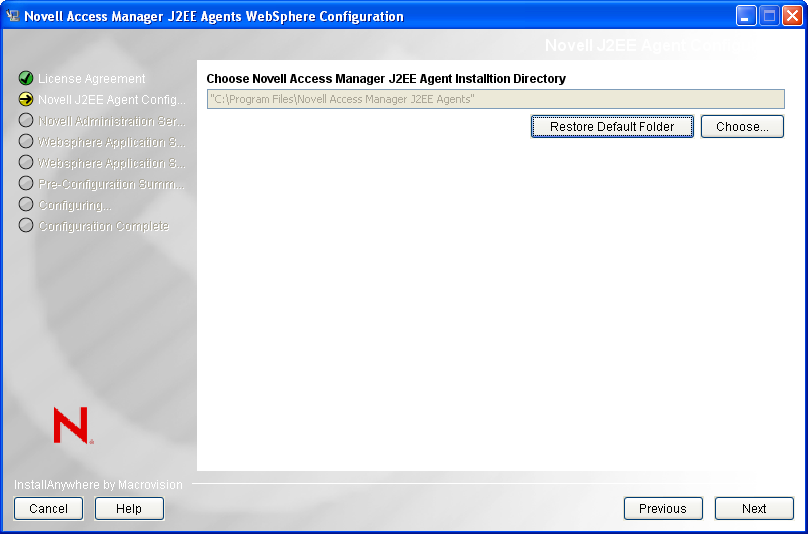Viewport: 808px width, 534px height.
Task: Click the yellow arrow icon for current step
Action: tap(26, 99)
